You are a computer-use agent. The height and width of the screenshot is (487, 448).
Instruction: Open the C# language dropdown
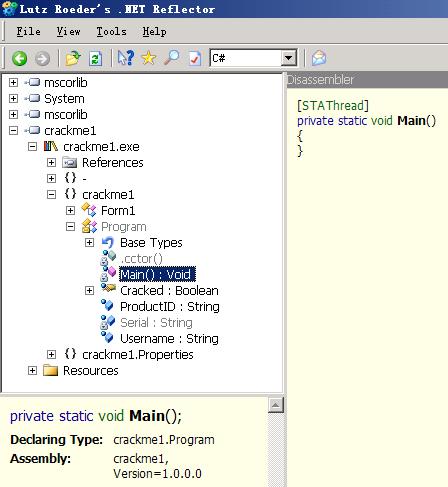tap(289, 59)
